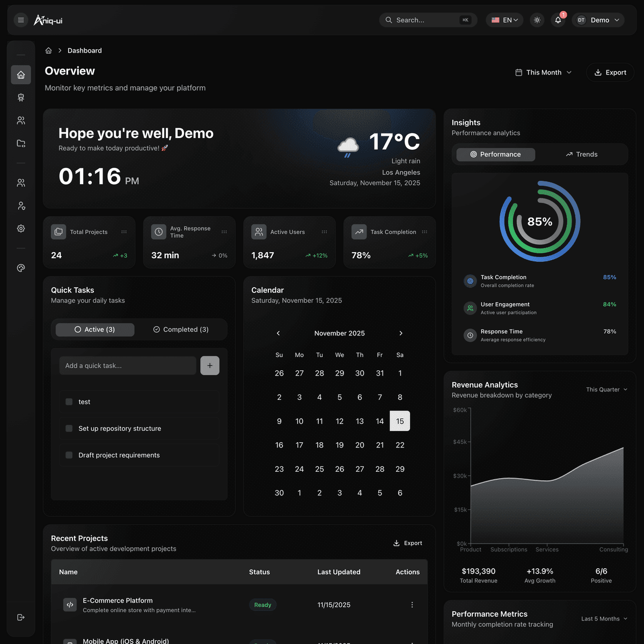Check 'Set up repository structure' task
Viewport: 644px width, 644px height.
coord(69,428)
